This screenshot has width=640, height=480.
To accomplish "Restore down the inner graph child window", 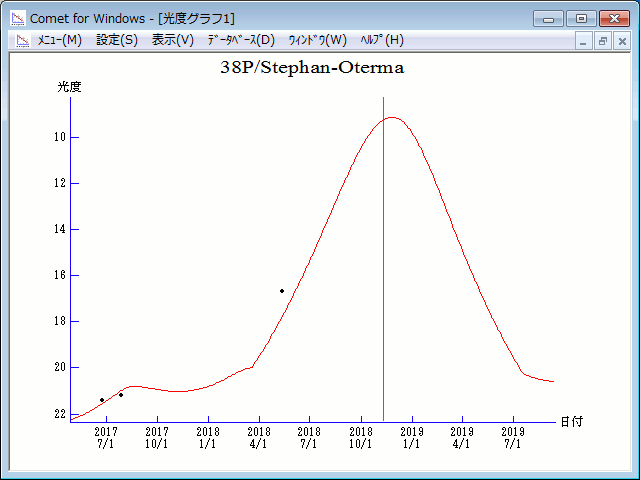I will pos(603,41).
